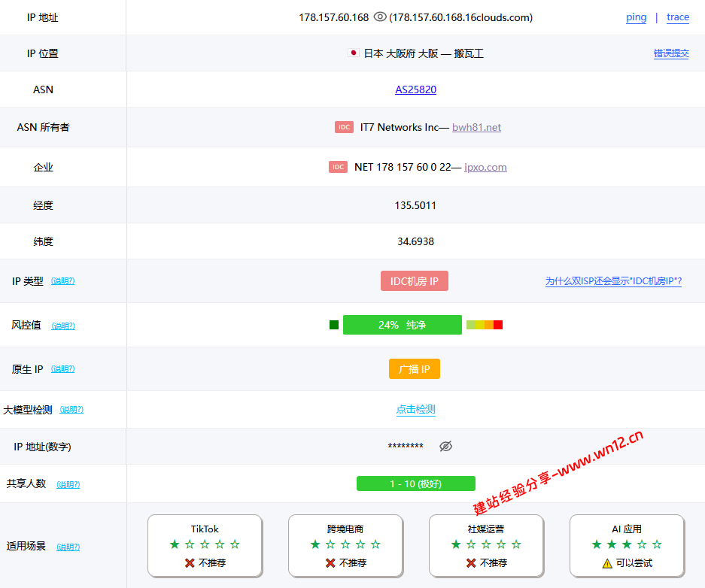Open 说明 link next to 原生 IP
705x588 pixels.
click(x=63, y=369)
